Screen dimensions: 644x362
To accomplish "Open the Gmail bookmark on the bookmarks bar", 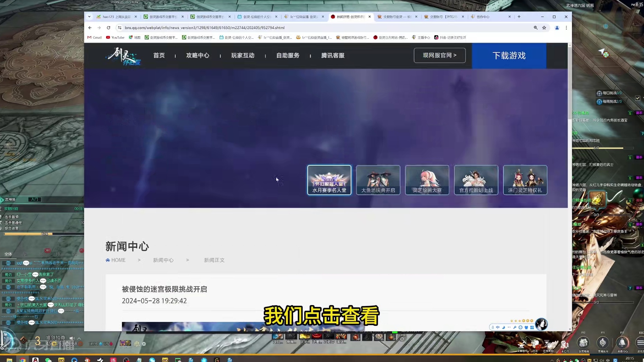I will [x=94, y=37].
